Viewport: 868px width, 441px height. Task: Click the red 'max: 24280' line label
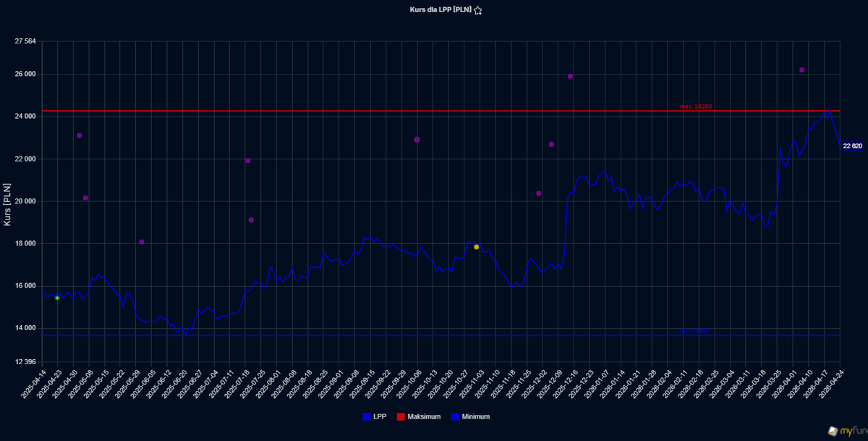pos(696,106)
